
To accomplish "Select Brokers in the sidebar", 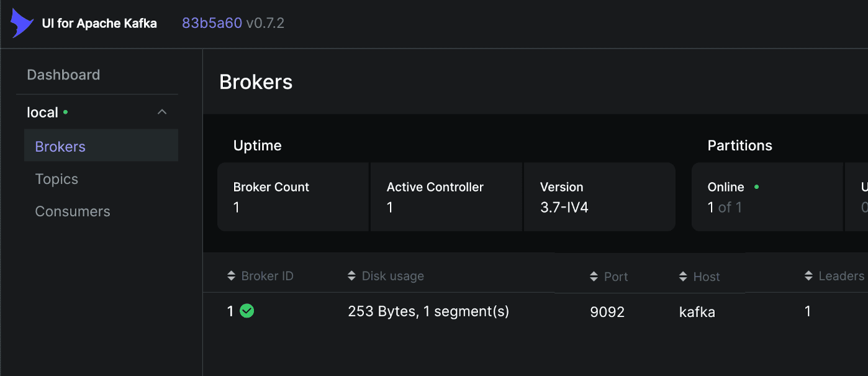I will point(101,146).
